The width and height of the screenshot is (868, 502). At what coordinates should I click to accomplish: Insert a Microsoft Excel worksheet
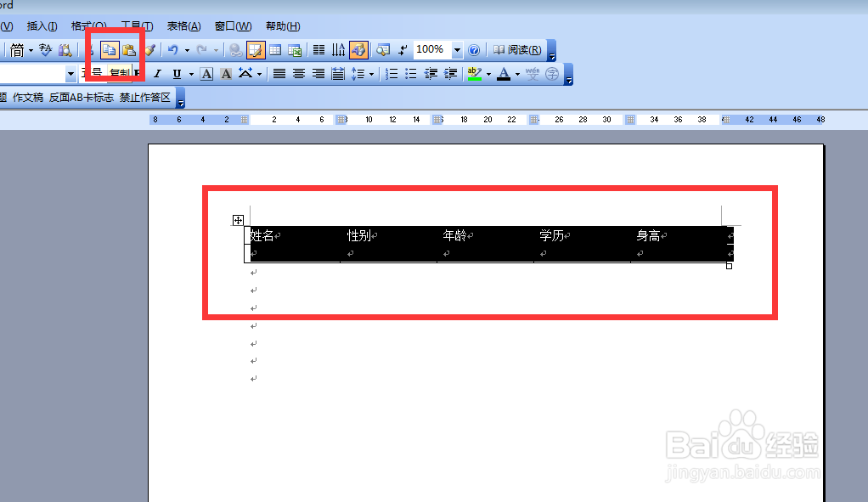[x=295, y=50]
